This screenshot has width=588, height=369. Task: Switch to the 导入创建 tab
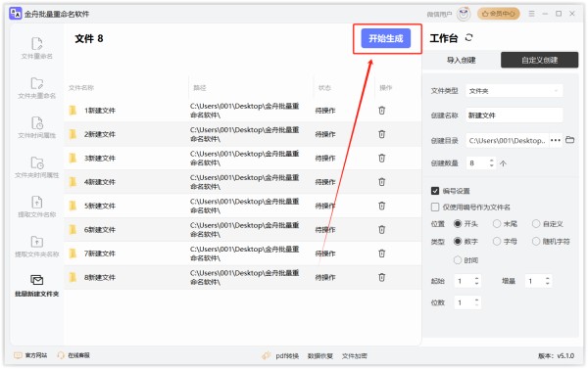click(462, 60)
